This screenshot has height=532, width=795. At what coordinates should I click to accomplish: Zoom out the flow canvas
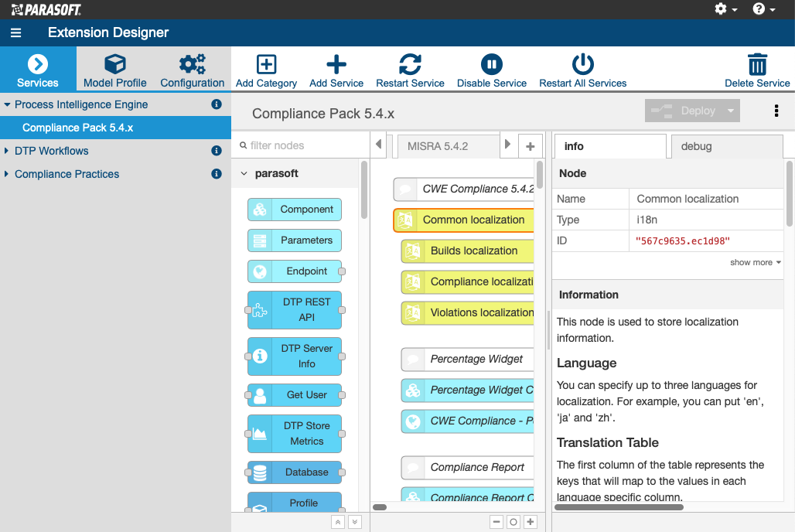[496, 522]
